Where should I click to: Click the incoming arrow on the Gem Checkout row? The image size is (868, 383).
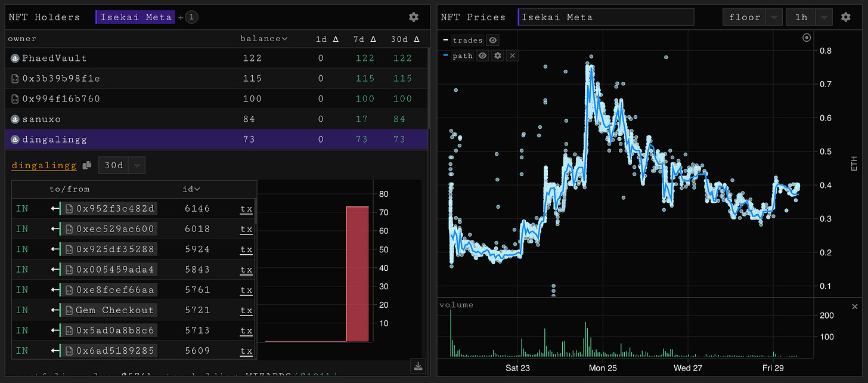pyautogui.click(x=54, y=310)
